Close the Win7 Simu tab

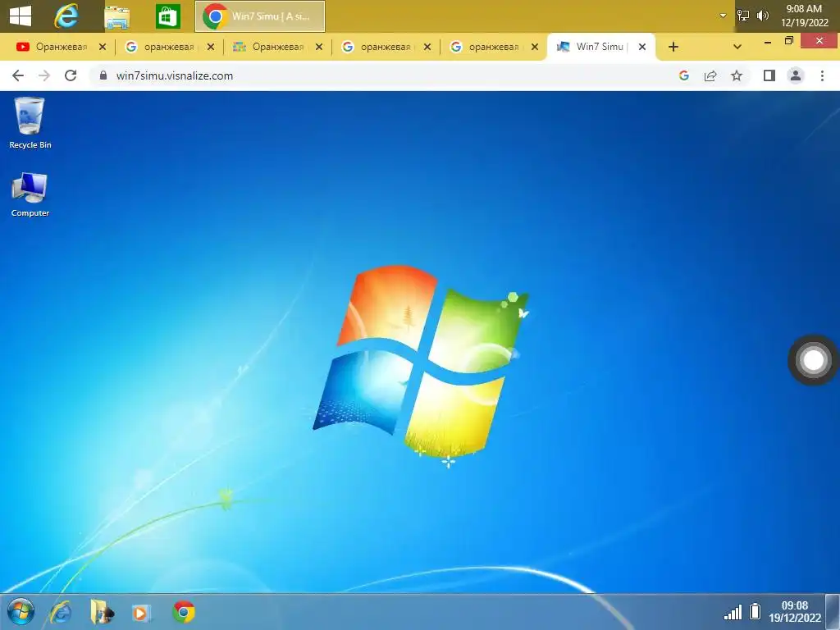(642, 47)
